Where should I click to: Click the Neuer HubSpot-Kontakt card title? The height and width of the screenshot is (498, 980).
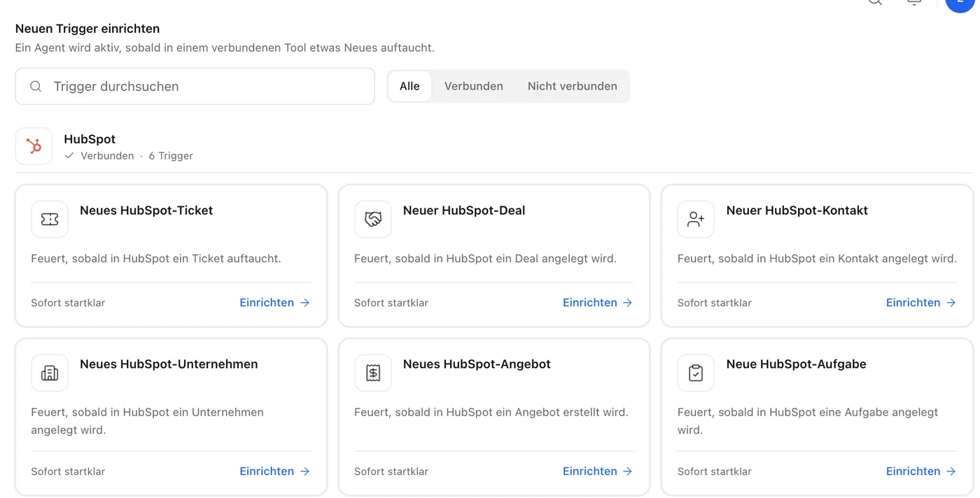click(x=797, y=211)
